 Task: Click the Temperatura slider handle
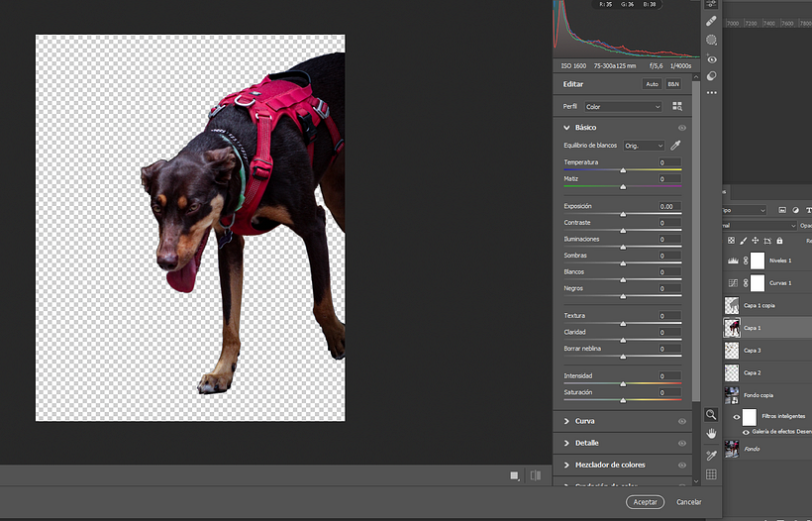tap(623, 169)
